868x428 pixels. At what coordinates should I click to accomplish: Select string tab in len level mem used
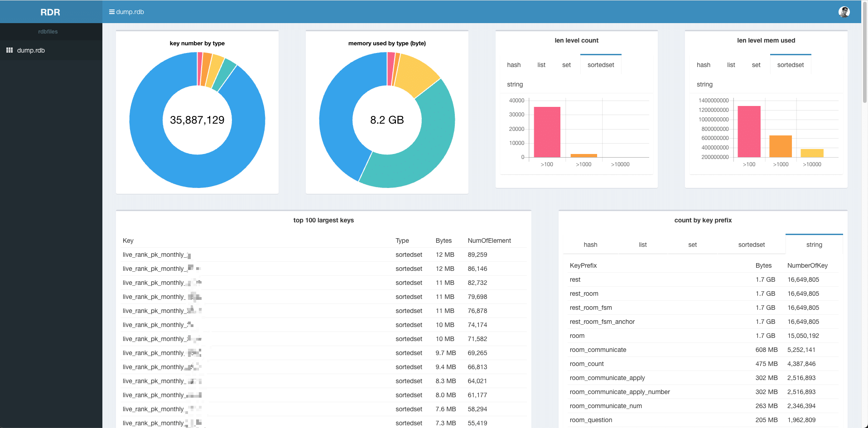704,84
